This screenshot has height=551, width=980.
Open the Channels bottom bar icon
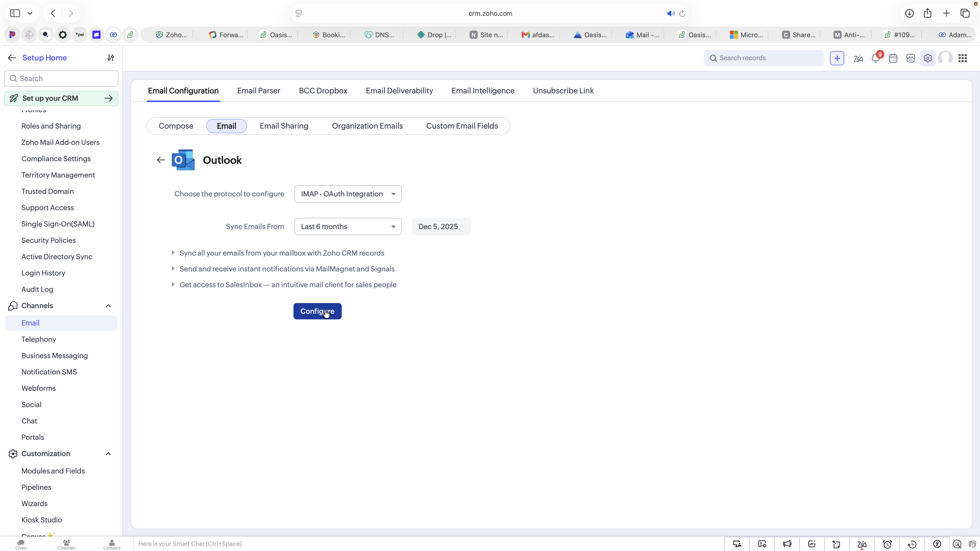point(66,544)
